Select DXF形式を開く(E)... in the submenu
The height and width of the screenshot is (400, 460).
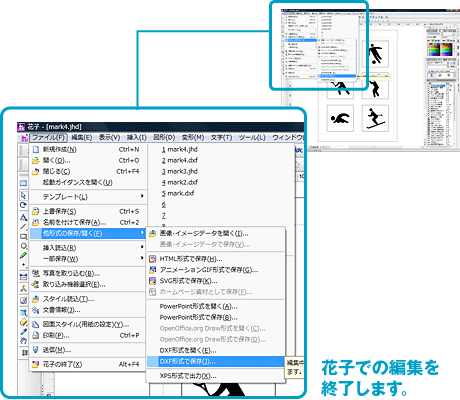click(216, 350)
